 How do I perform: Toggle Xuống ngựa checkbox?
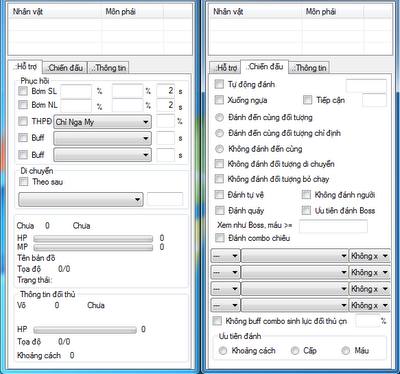[x=219, y=100]
